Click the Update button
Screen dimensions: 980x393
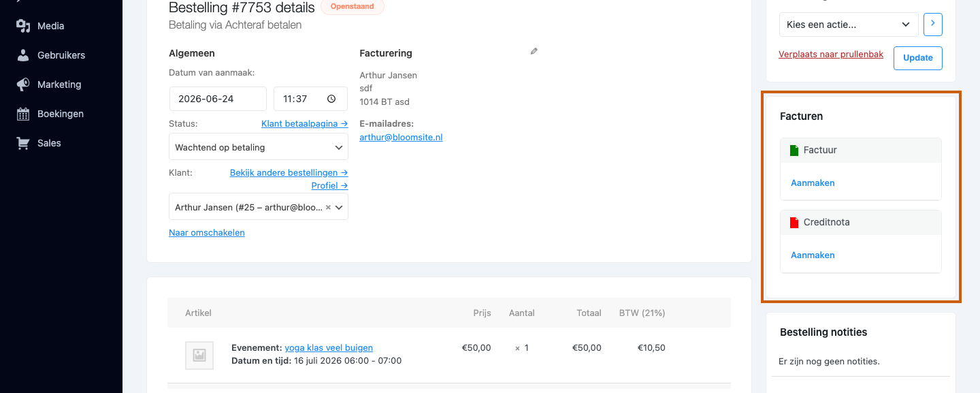tap(918, 58)
